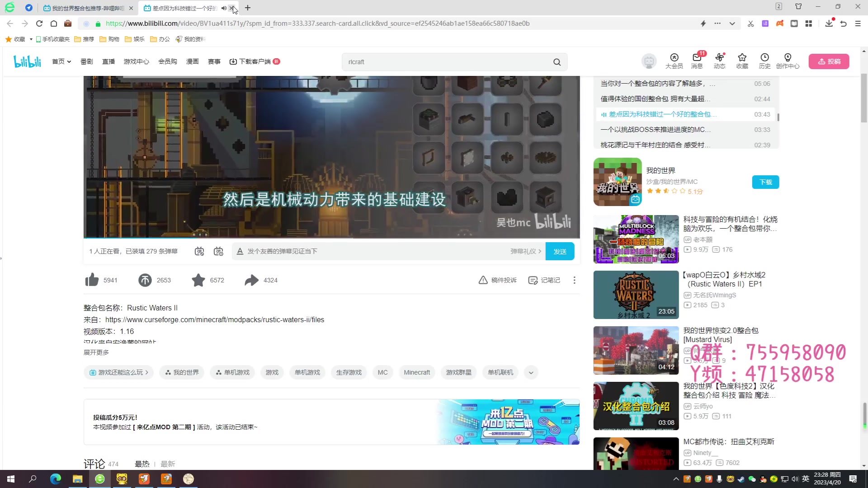Viewport: 868px width, 488px height.
Task: Open 直播 menu item
Action: pyautogui.click(x=108, y=61)
